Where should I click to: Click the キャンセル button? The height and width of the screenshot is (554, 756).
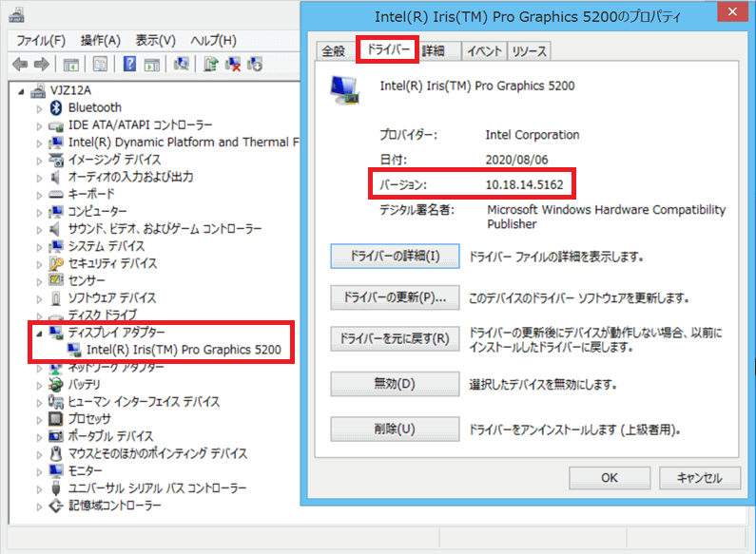coord(700,478)
